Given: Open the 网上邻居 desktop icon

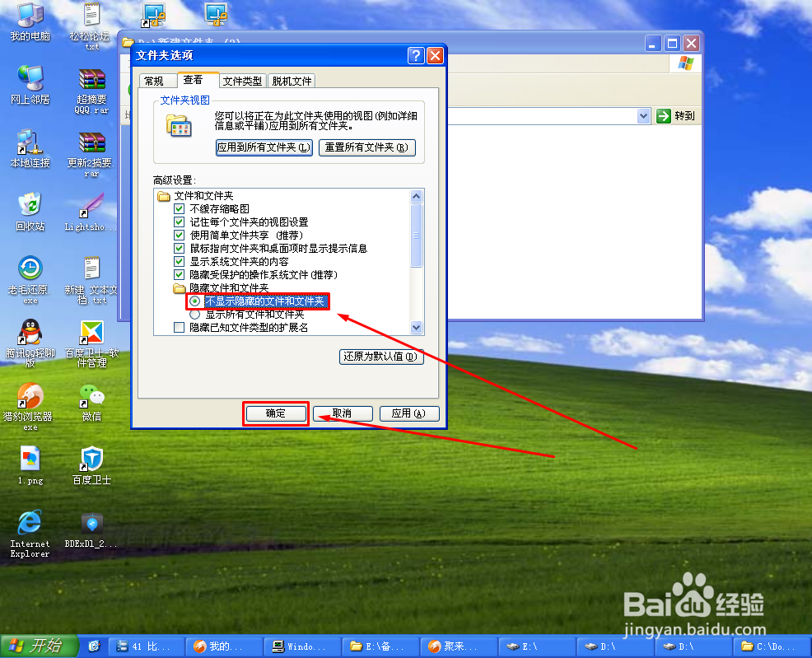Looking at the screenshot, I should point(30,86).
